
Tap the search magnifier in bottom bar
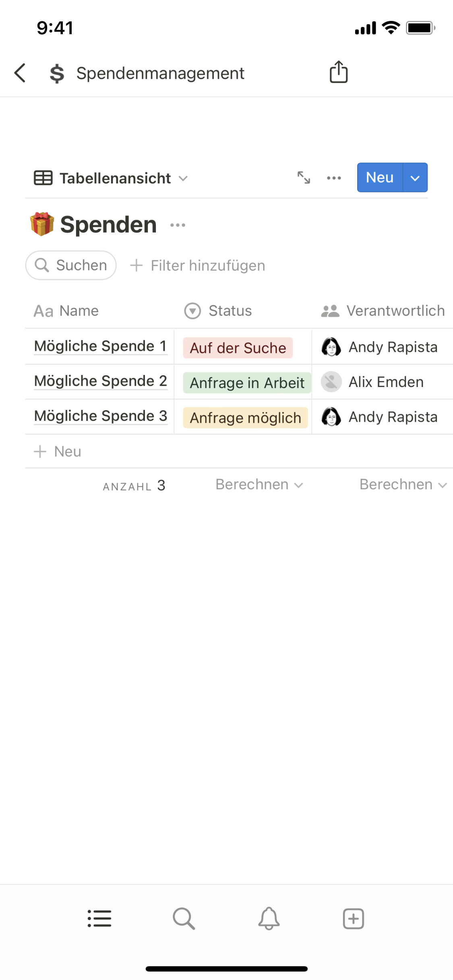point(184,919)
